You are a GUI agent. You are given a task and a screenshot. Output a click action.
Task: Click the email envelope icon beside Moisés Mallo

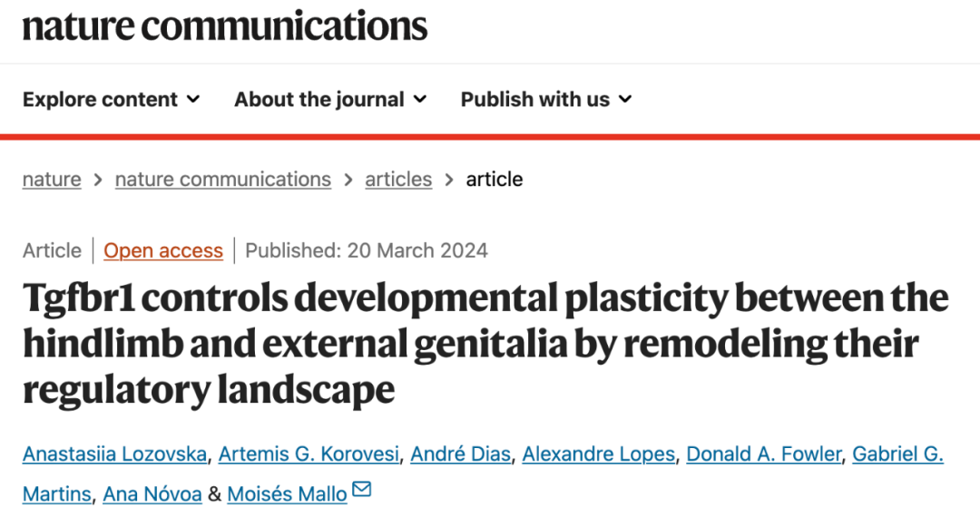tap(362, 491)
